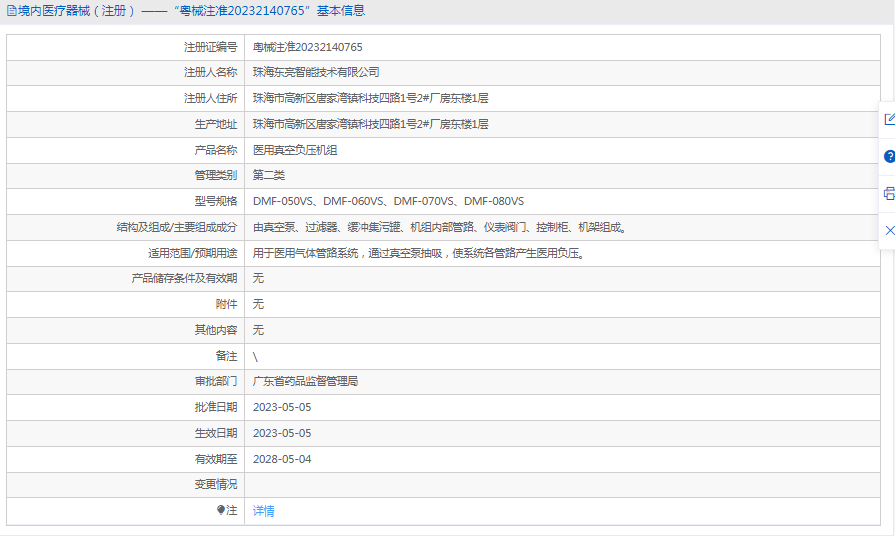Image resolution: width=895 pixels, height=536 pixels.
Task: Click the 结构及组成/主要组成成分 label
Action: (x=176, y=227)
